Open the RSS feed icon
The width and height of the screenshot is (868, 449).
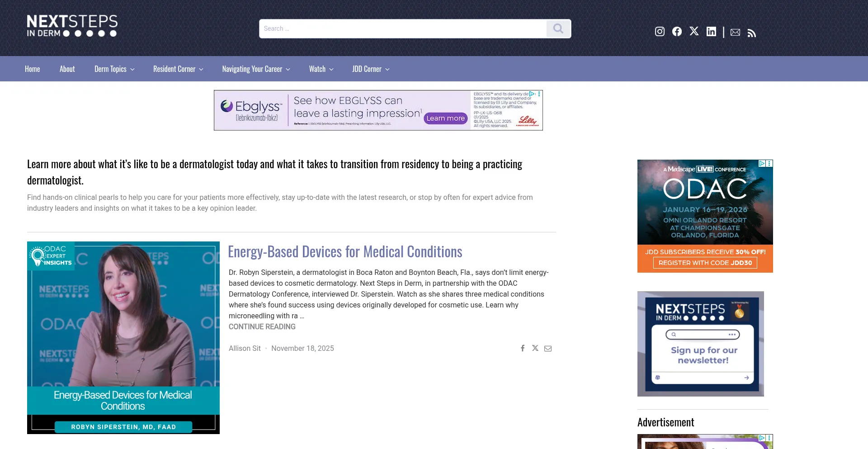(751, 33)
